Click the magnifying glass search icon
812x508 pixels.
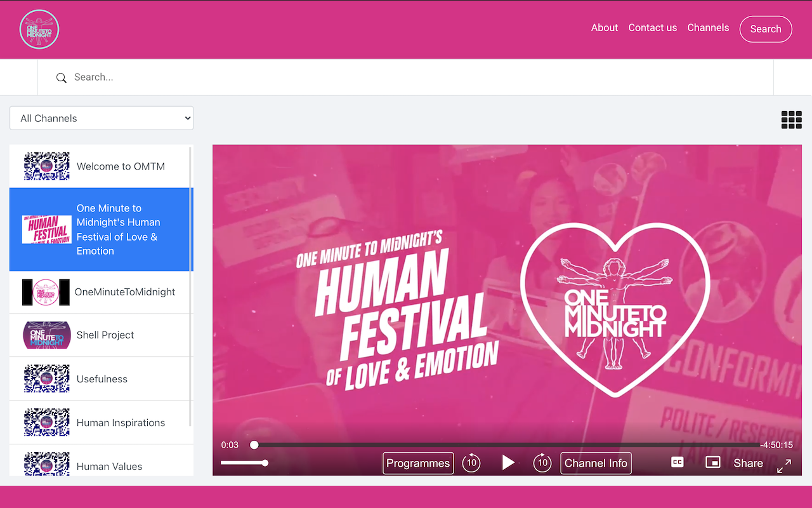point(62,78)
